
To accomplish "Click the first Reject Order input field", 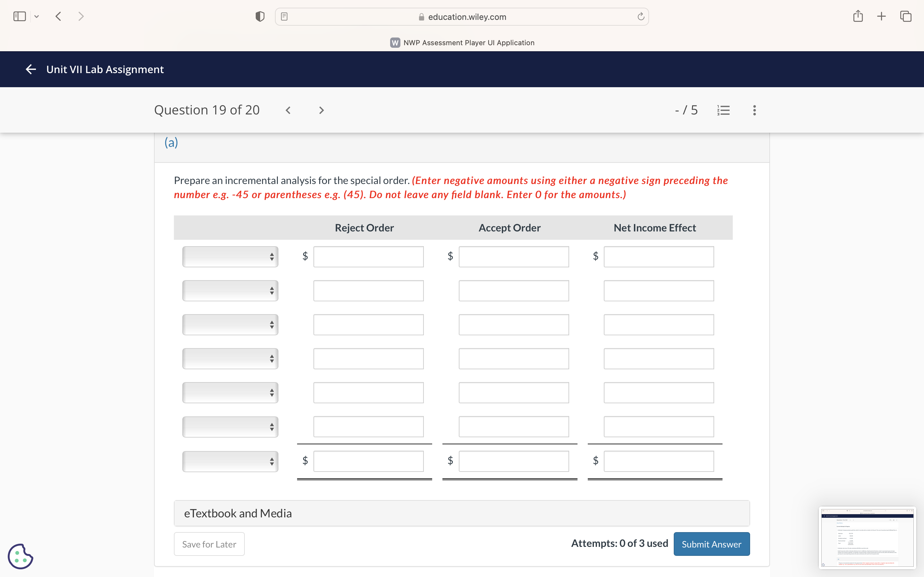I will coord(368,256).
